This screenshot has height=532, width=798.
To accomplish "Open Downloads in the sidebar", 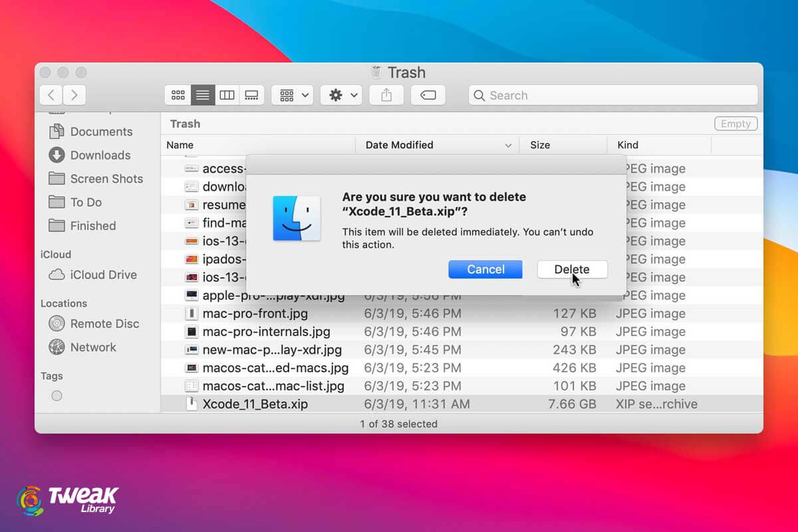I will tap(100, 155).
